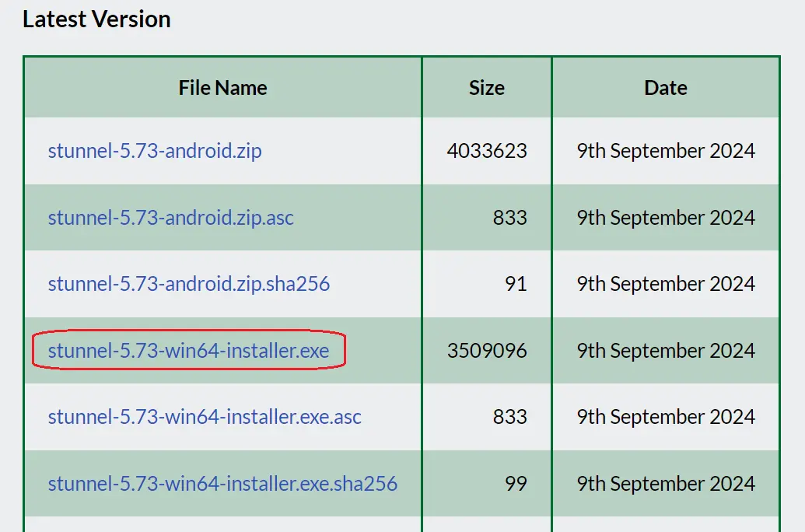This screenshot has height=532, width=805.
Task: Select the date in the installer.exe.sha256 row
Action: pyautogui.click(x=666, y=484)
